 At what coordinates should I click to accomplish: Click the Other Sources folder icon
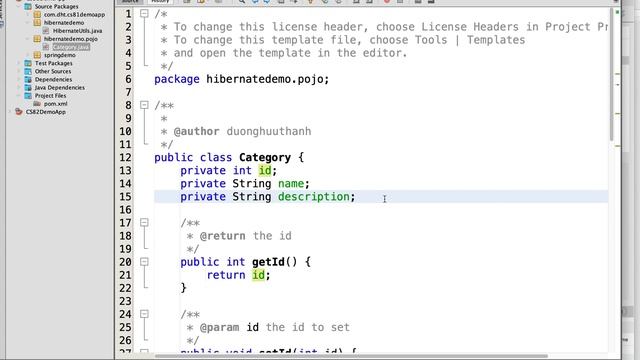point(28,71)
